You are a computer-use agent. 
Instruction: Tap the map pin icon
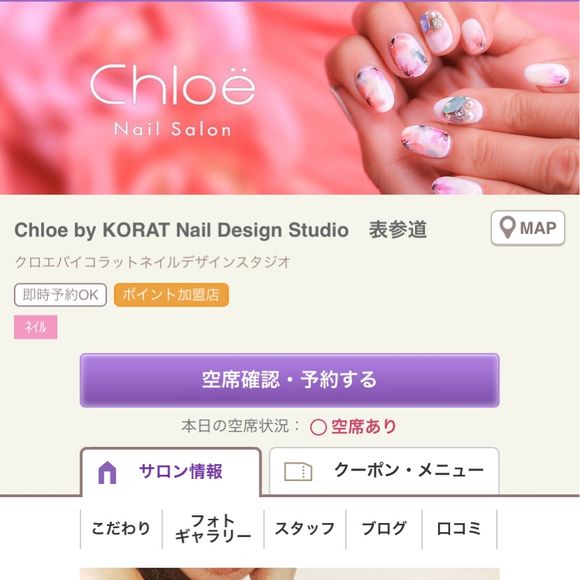[x=507, y=227]
